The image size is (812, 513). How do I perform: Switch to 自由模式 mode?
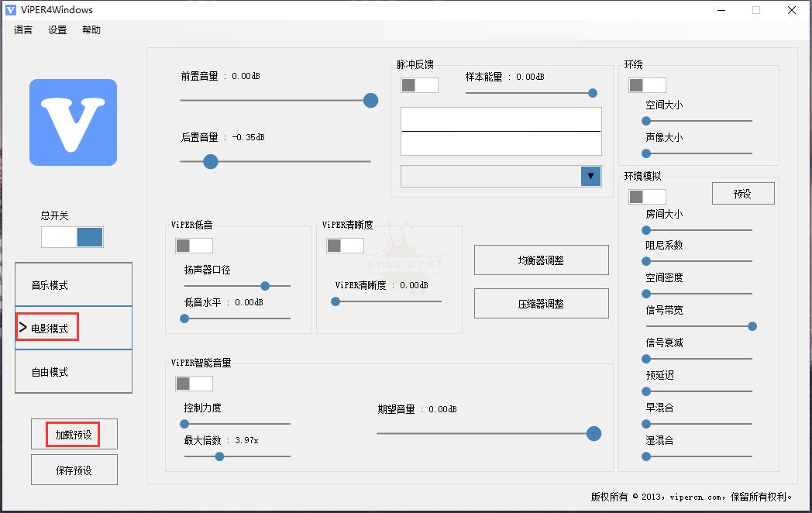pos(73,372)
